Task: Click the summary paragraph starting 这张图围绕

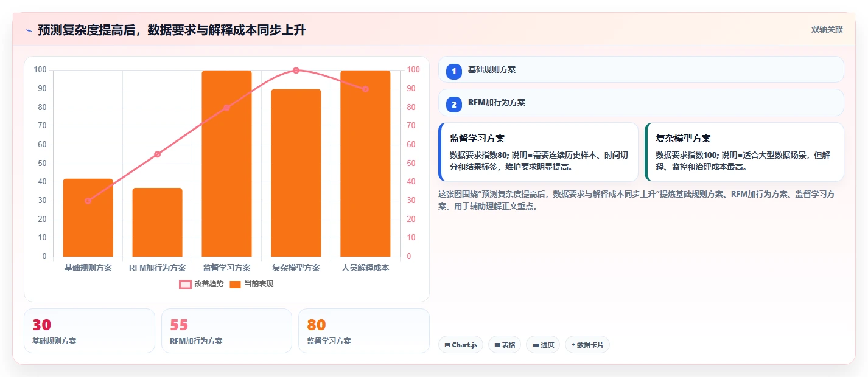Action: point(636,200)
